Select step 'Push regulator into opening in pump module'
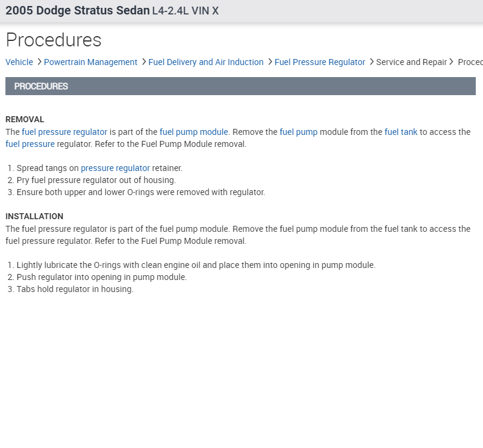The image size is (483, 448). [x=102, y=277]
